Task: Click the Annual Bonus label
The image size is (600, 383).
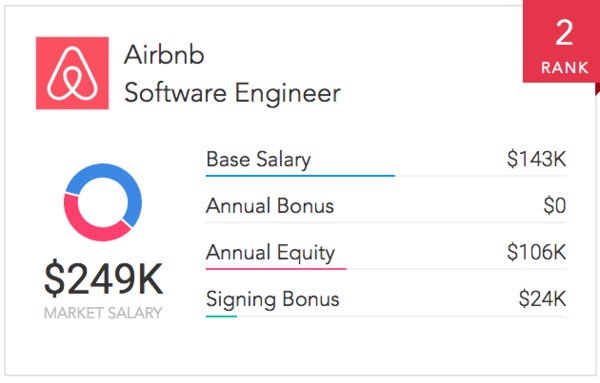Action: [270, 206]
